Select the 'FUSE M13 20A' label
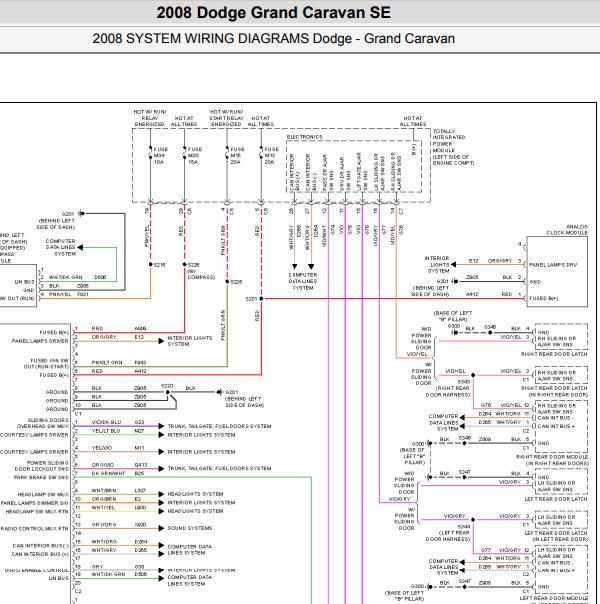Screen dimensions: 600x604 (271, 156)
